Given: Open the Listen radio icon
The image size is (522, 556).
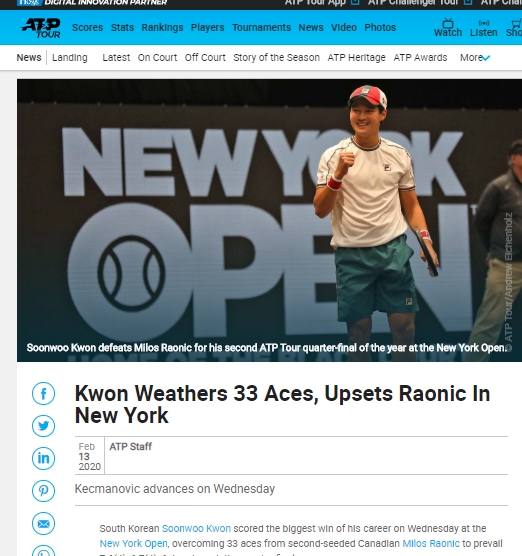Looking at the screenshot, I should pyautogui.click(x=484, y=28).
